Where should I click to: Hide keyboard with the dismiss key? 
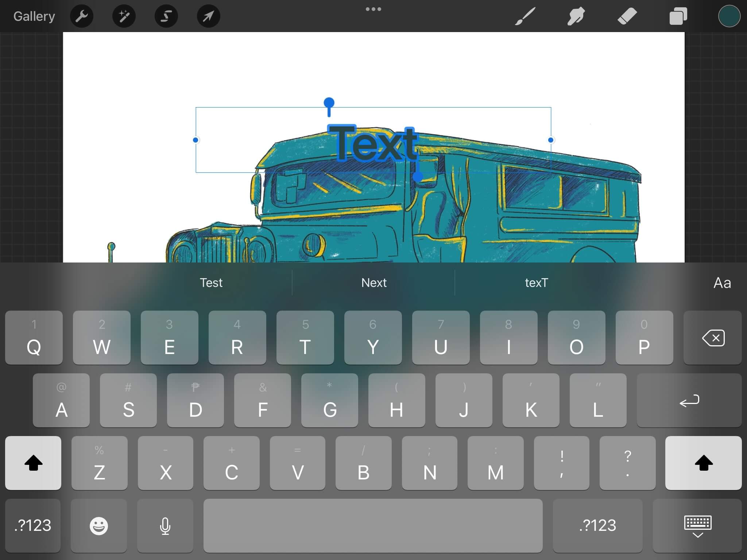pyautogui.click(x=697, y=525)
